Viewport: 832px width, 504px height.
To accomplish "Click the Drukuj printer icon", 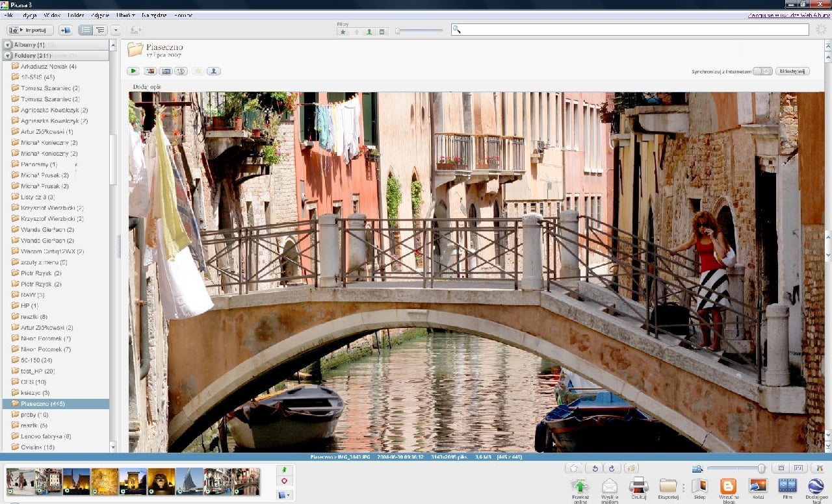I will point(638,486).
